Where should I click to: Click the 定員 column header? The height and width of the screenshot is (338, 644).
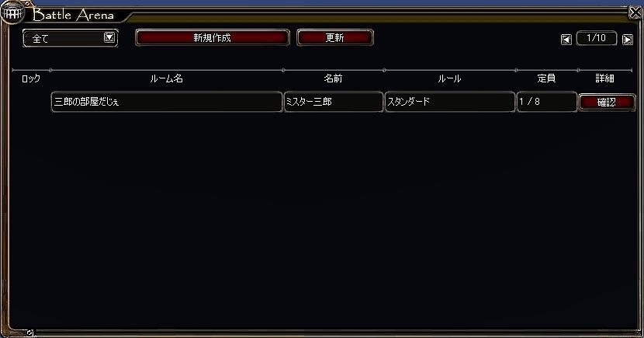coord(546,78)
